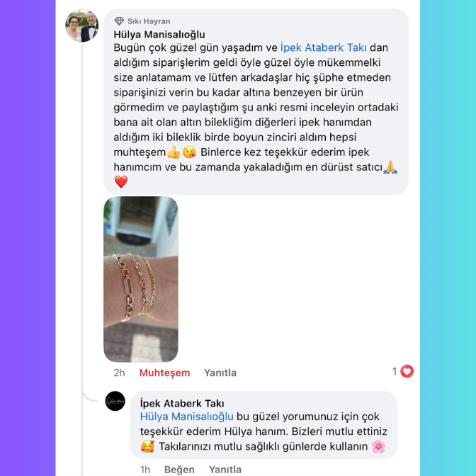Toggle the Muhteşem reaction on comment
The image size is (476, 476).
click(164, 373)
